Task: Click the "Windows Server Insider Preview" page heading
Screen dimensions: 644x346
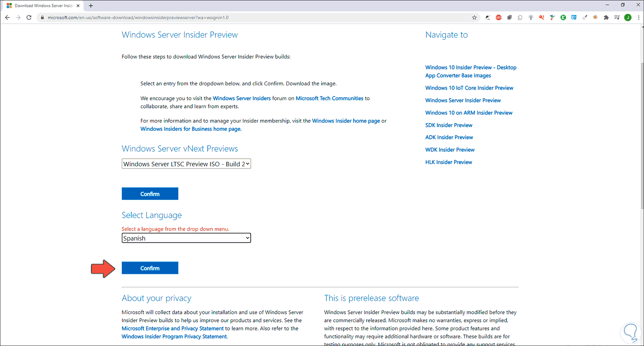Action: 180,35
